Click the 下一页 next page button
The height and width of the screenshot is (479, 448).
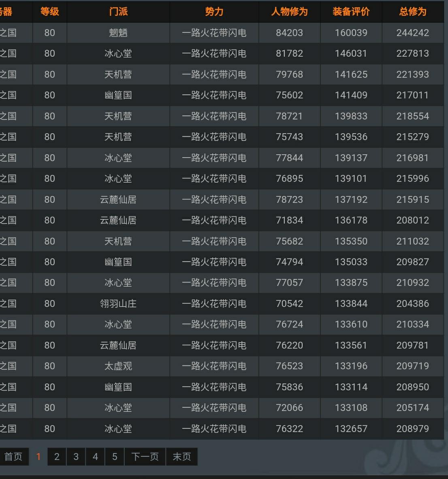click(x=145, y=457)
